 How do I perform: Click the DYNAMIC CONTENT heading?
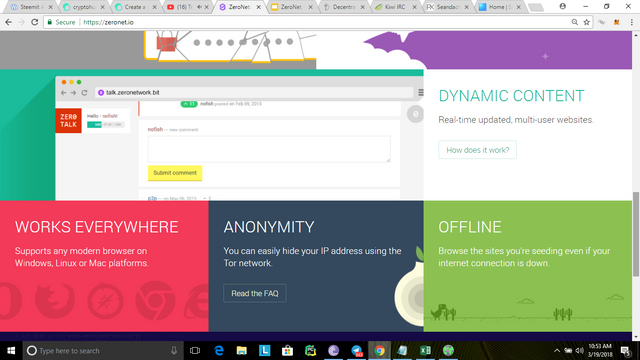point(511,96)
